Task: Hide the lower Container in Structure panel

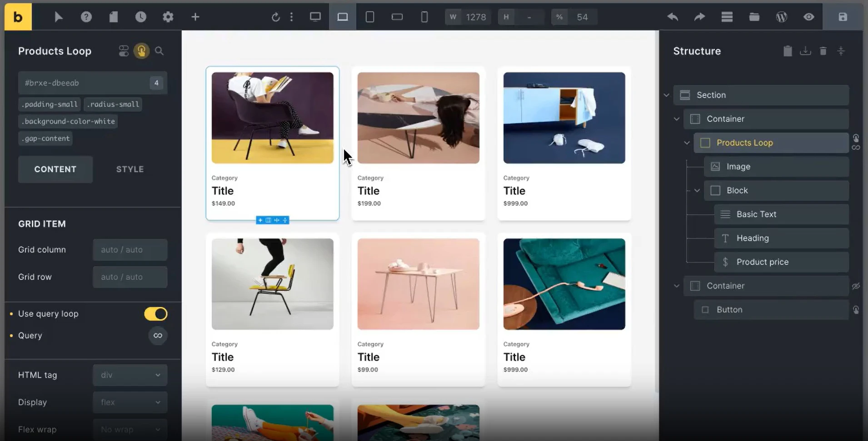Action: [x=856, y=286]
